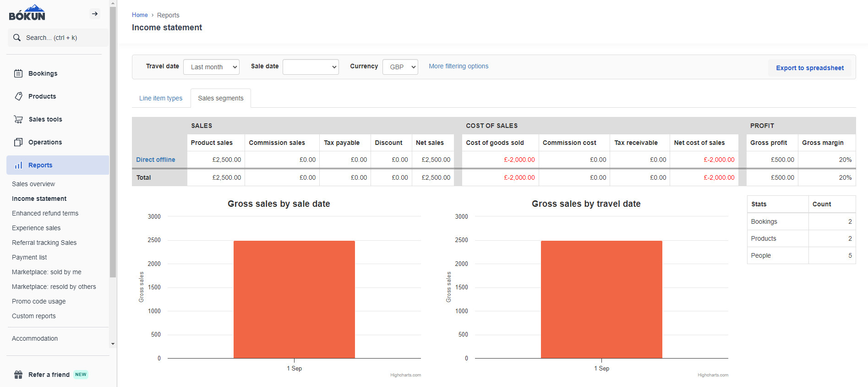Select the Sales segments tab

pyautogui.click(x=220, y=98)
